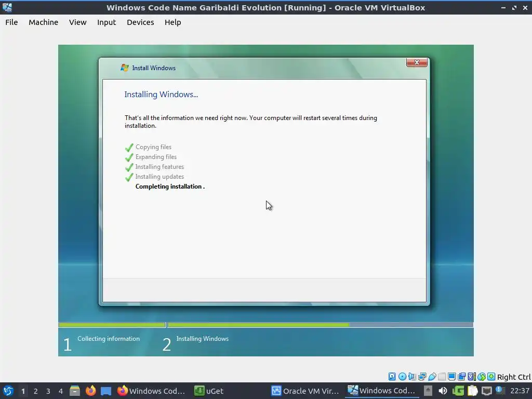Click the keyboard capture green arrow icon
The height and width of the screenshot is (399, 532).
click(491, 376)
